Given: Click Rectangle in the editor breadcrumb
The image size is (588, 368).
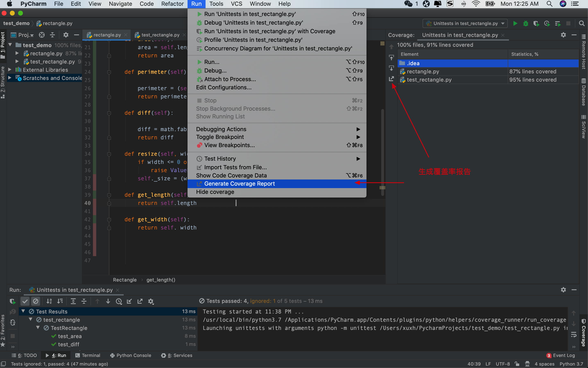Looking at the screenshot, I should (x=124, y=280).
